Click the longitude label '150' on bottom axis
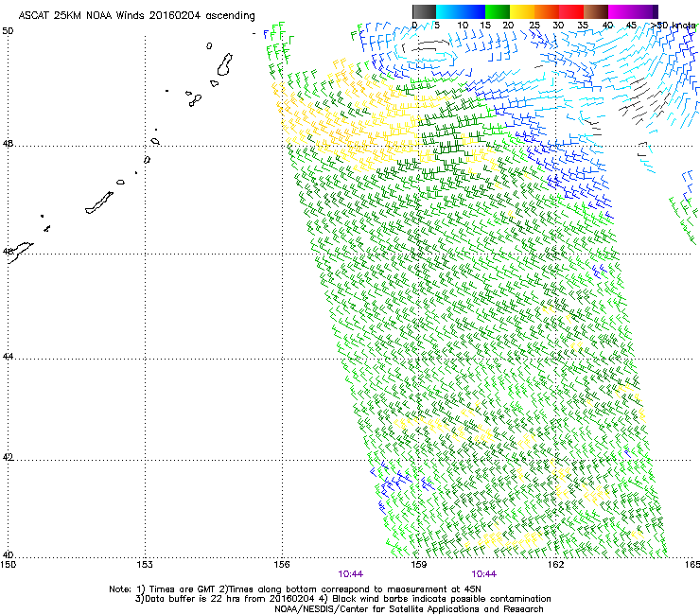Screen dimensions: 700x615 coord(8,565)
